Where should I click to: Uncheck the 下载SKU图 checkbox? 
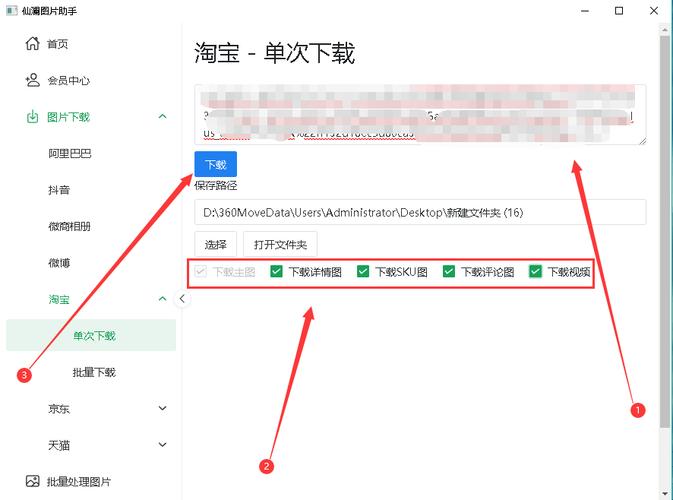(x=363, y=271)
